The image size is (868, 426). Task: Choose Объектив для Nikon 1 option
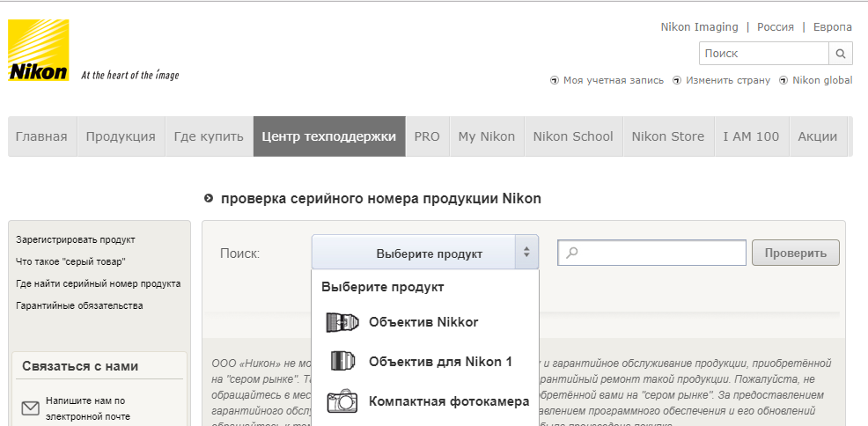click(x=424, y=361)
